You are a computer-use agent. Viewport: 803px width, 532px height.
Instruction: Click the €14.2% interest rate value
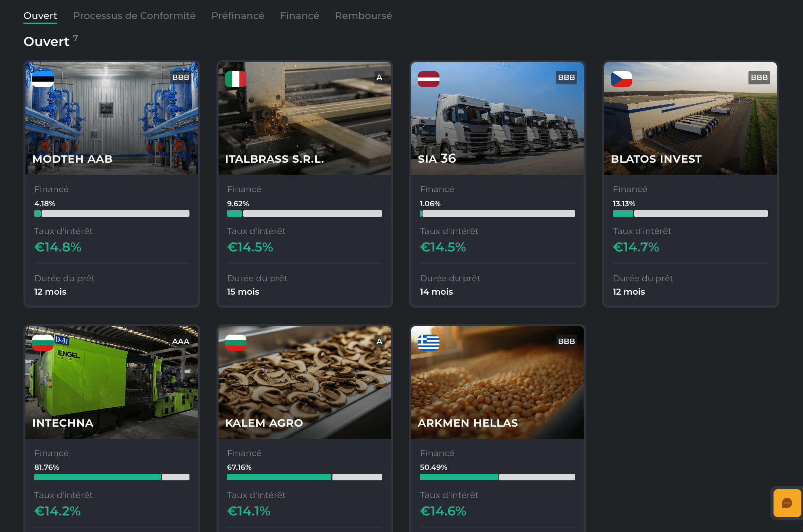57,511
